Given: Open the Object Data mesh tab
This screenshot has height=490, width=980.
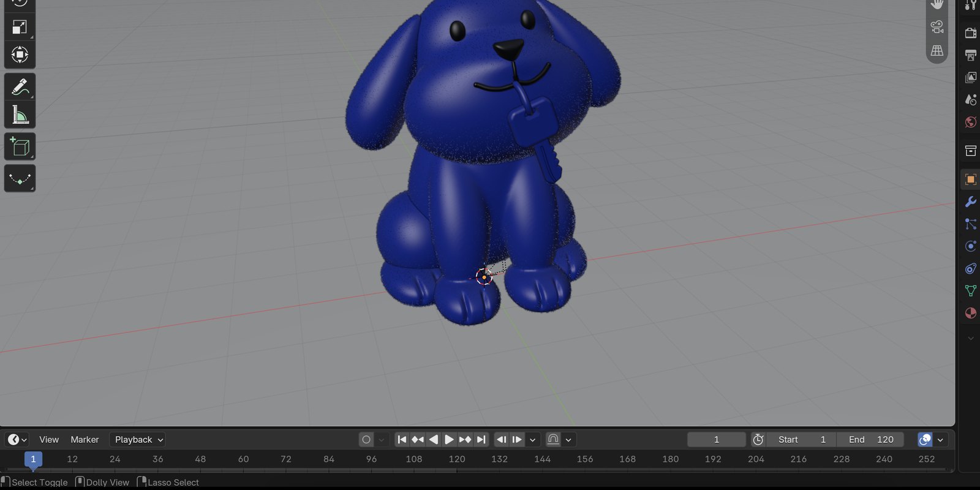Looking at the screenshot, I should 971,291.
